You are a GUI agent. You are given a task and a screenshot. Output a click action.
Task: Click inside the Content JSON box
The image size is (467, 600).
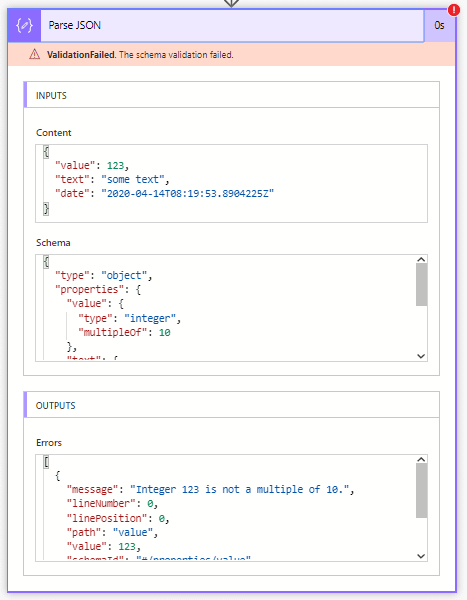(232, 183)
